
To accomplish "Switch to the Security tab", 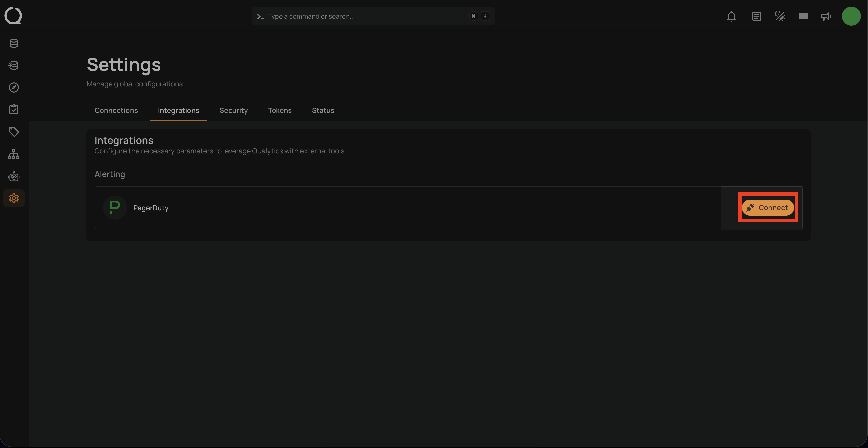I will pyautogui.click(x=234, y=110).
